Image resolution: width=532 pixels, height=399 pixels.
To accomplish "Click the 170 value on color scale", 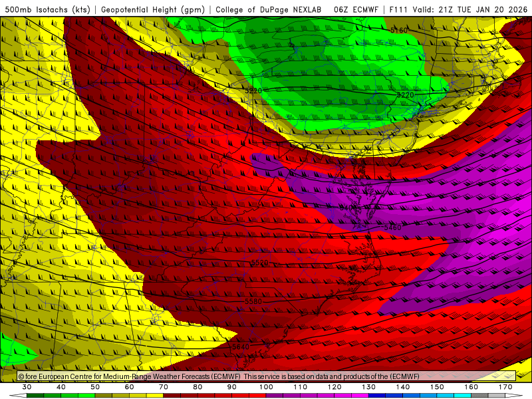I will [505, 387].
